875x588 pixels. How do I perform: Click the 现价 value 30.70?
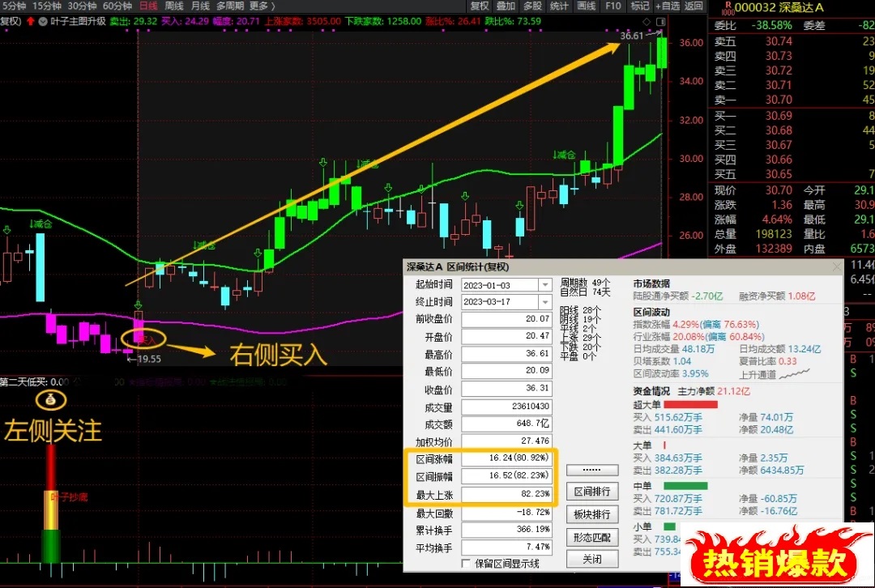point(779,190)
